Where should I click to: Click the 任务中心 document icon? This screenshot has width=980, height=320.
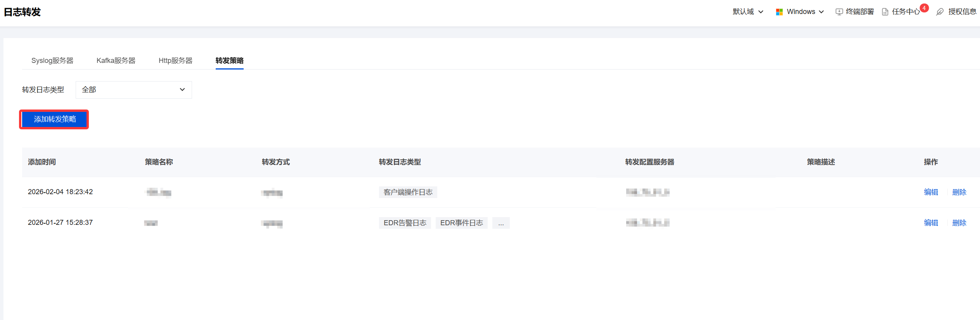point(885,12)
